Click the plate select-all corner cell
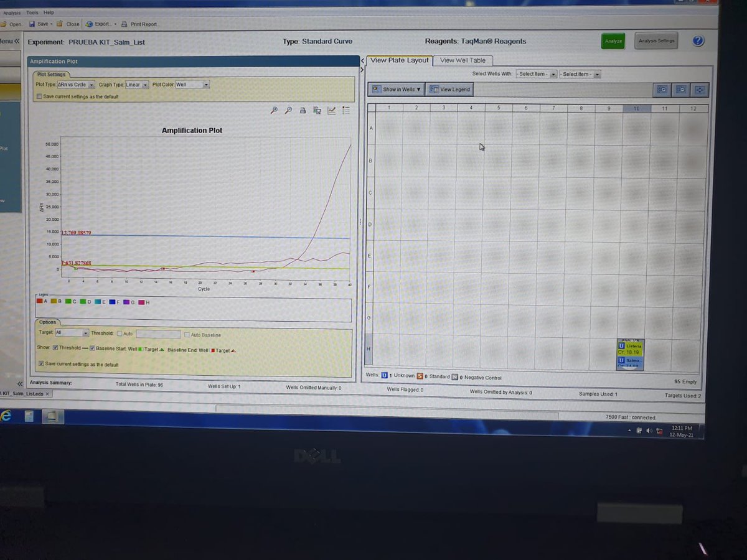The image size is (747, 560). 370,108
